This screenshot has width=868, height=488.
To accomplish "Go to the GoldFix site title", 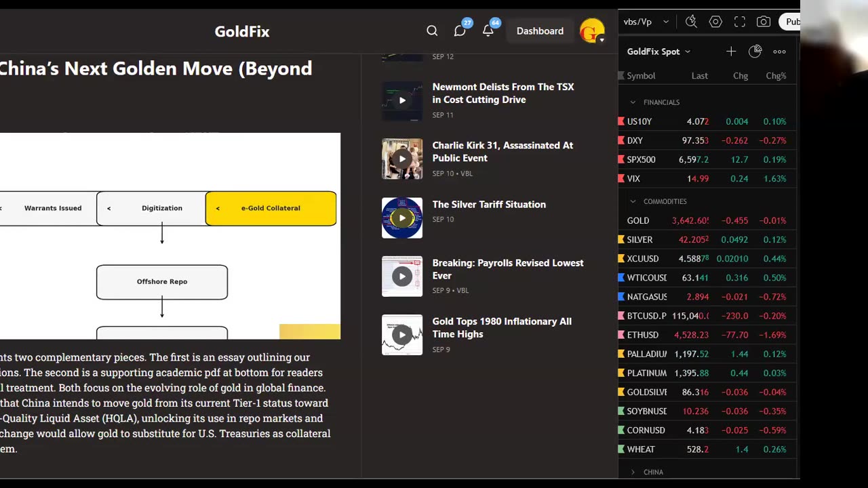I will [x=242, y=31].
